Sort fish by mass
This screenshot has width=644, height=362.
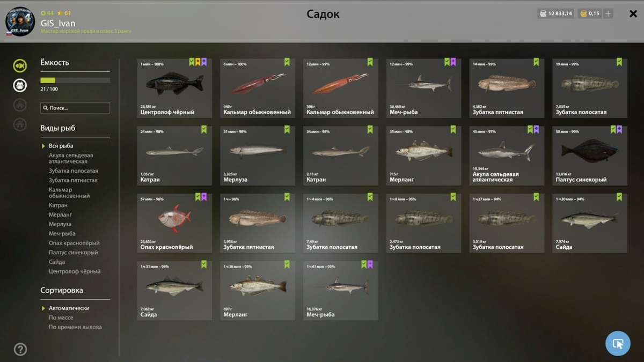[61, 317]
